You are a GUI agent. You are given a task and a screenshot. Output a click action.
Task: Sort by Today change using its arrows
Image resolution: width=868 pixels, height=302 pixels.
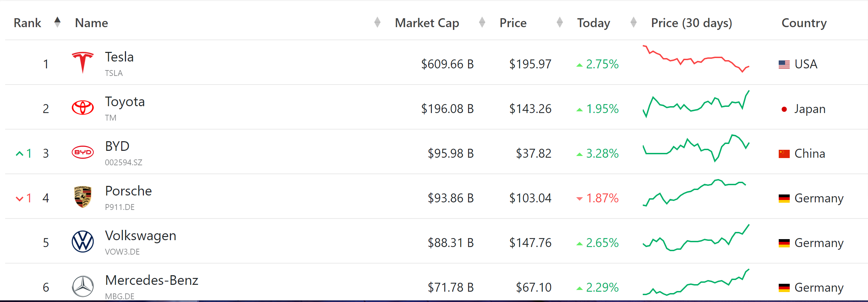coord(633,22)
